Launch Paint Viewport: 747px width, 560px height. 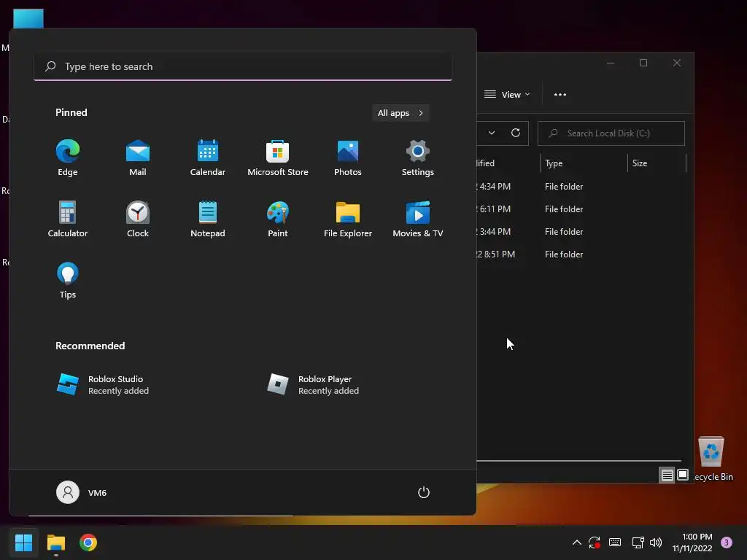coord(278,219)
